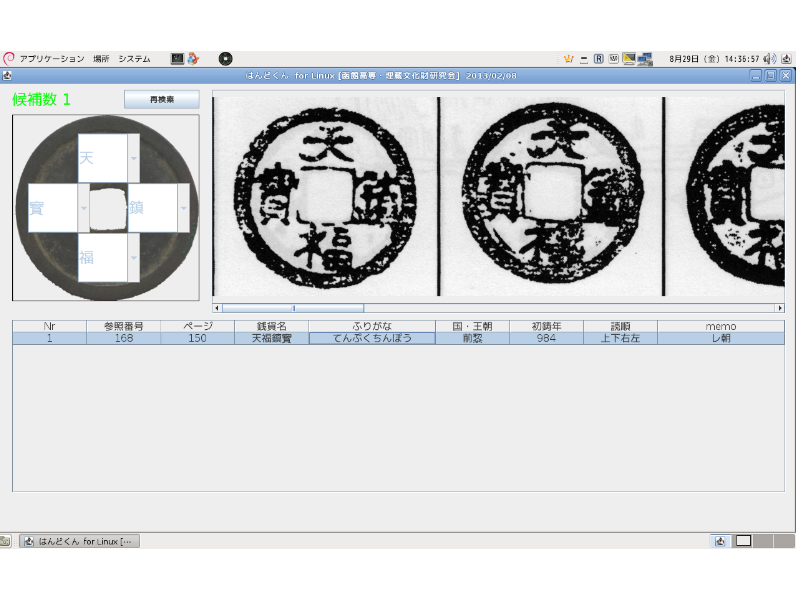Screen dimensions: 800x599
Task: Open the アプリケーション menu
Action: coord(52,58)
